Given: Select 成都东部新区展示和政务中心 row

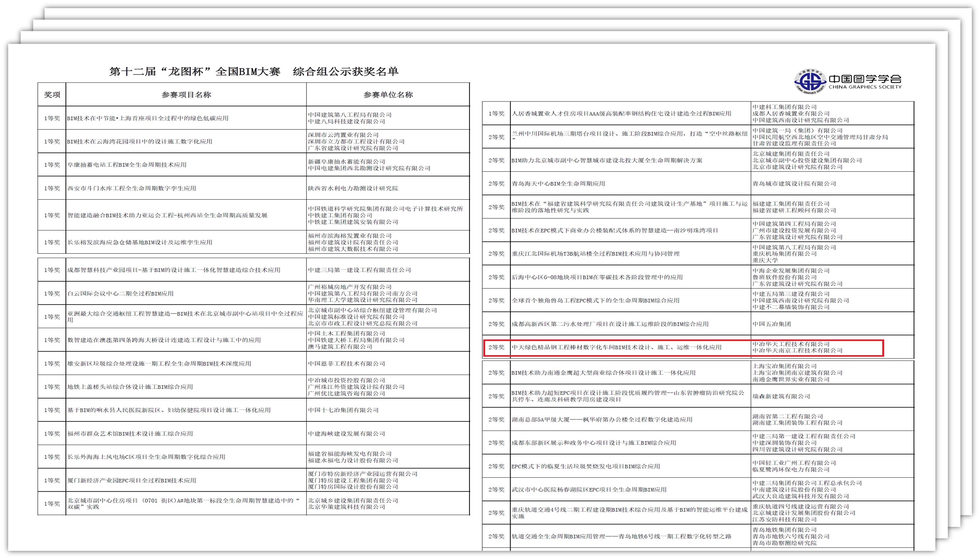Looking at the screenshot, I should pos(698,443).
